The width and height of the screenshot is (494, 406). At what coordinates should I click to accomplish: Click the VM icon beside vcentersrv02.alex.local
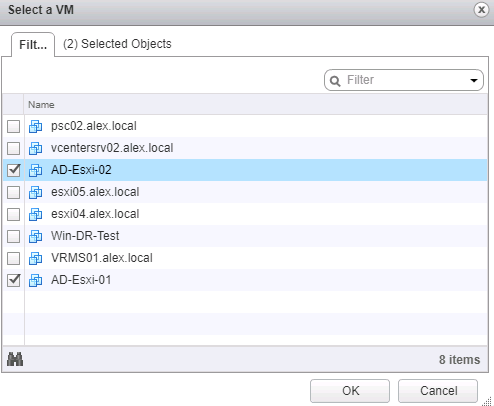tap(35, 148)
